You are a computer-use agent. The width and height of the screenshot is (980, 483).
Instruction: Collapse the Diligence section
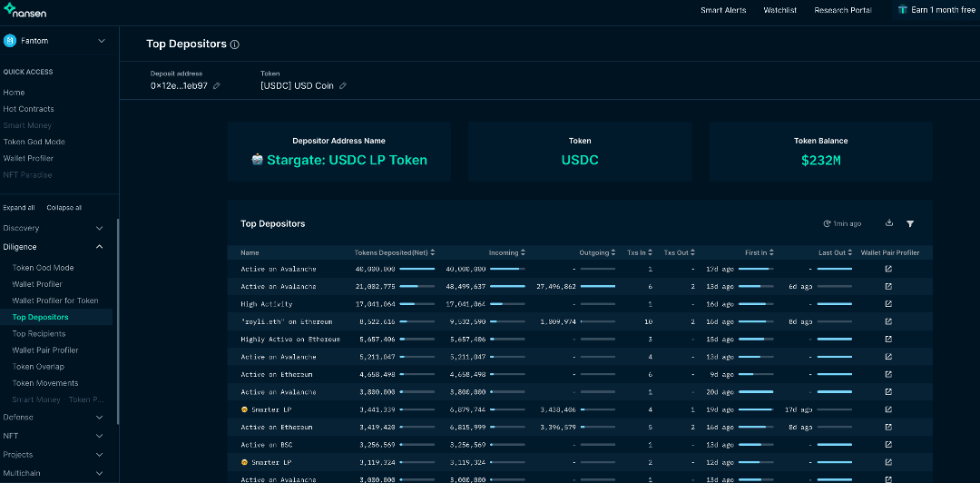(x=99, y=247)
